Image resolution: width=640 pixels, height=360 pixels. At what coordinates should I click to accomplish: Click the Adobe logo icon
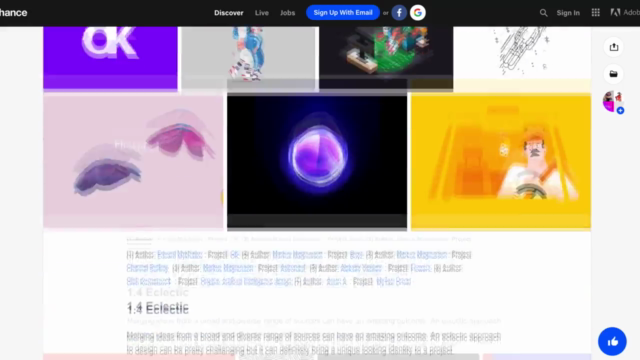(615, 13)
